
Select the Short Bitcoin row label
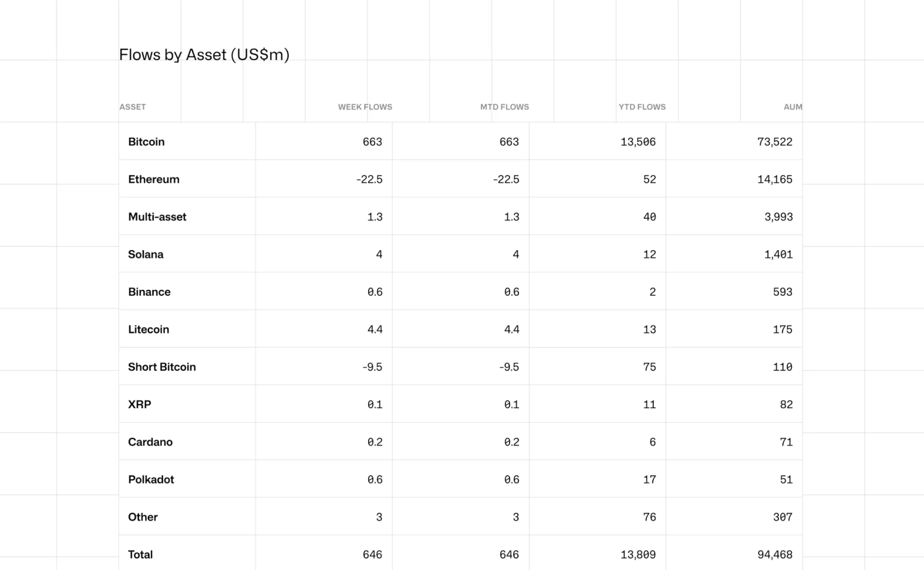[162, 367]
